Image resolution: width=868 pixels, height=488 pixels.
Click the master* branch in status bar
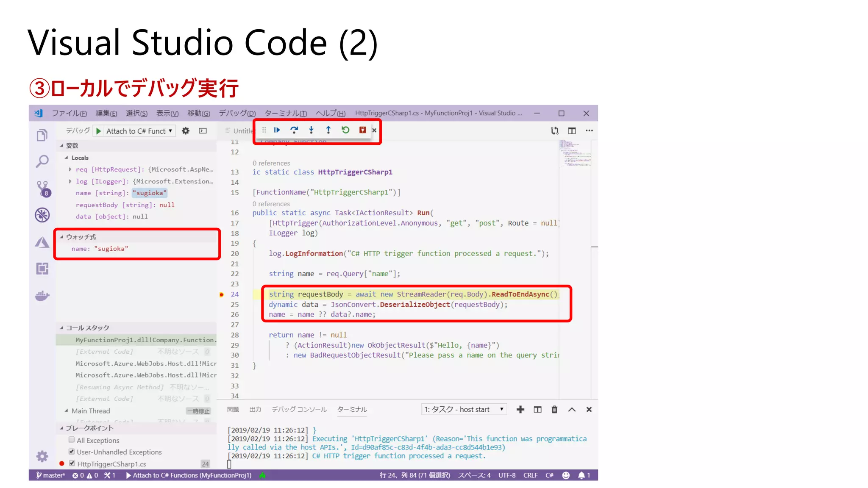[51, 475]
